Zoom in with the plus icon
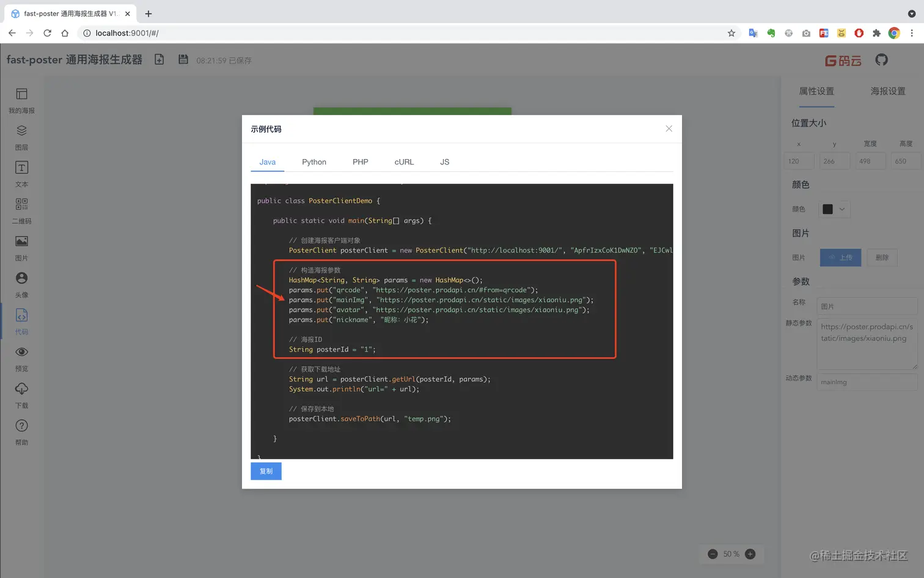Image resolution: width=924 pixels, height=578 pixels. pyautogui.click(x=750, y=554)
